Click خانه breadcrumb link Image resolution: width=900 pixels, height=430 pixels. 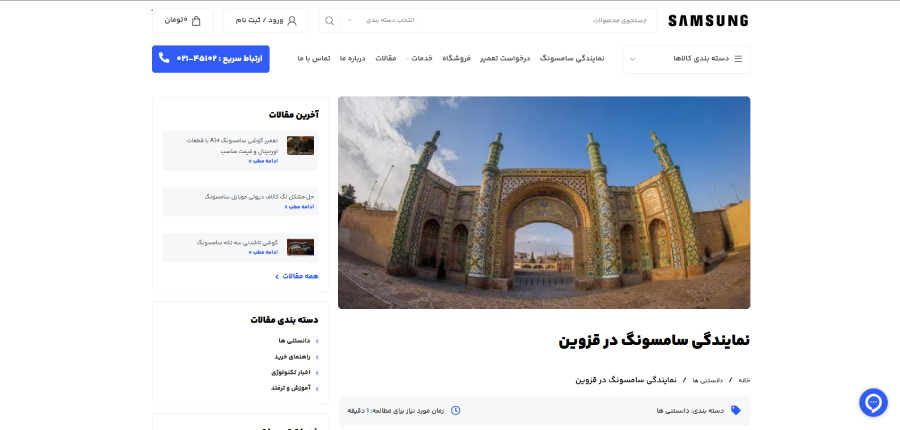click(x=744, y=380)
